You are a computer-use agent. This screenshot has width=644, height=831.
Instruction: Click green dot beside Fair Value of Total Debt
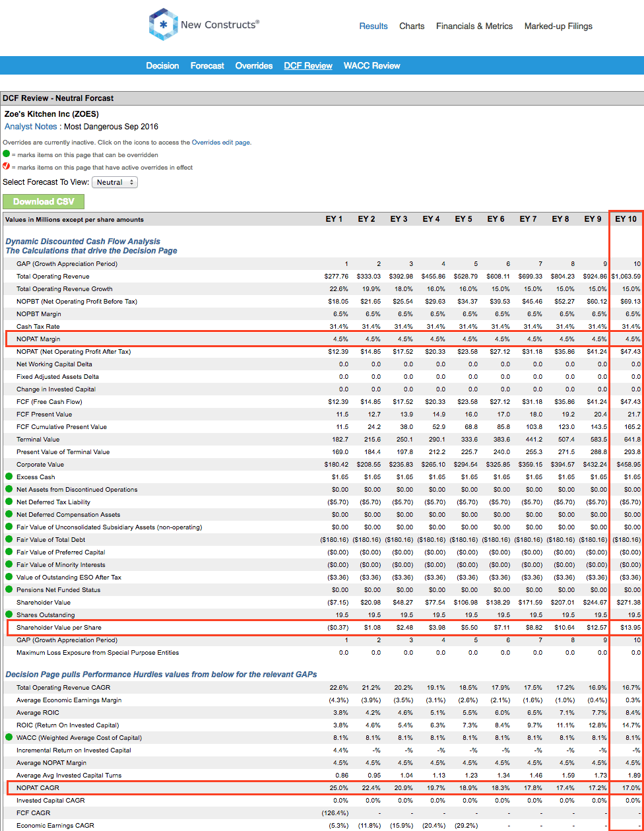click(x=9, y=539)
